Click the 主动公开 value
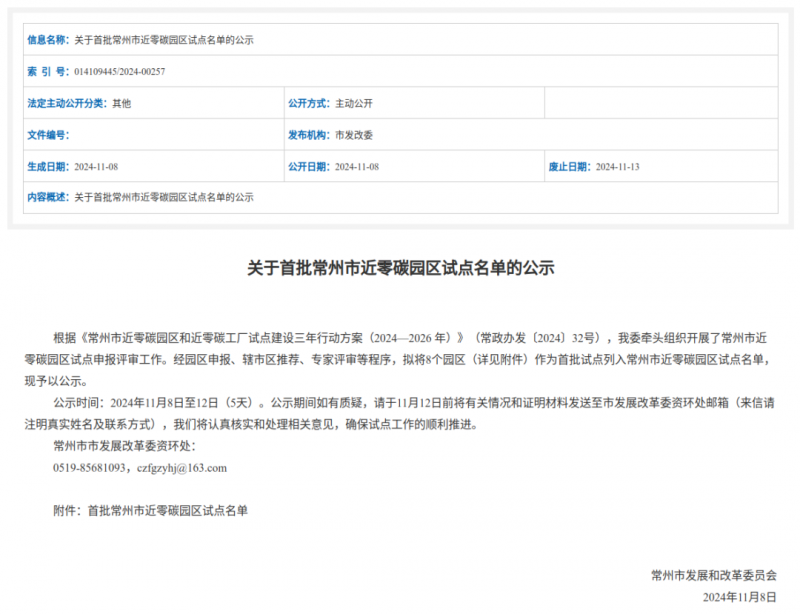 click(x=354, y=104)
